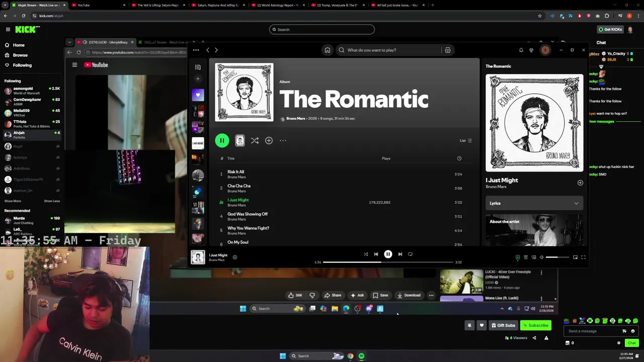Viewport: 644px width, 362px height.
Task: Add current song via player bar plus icon
Action: 234,257
